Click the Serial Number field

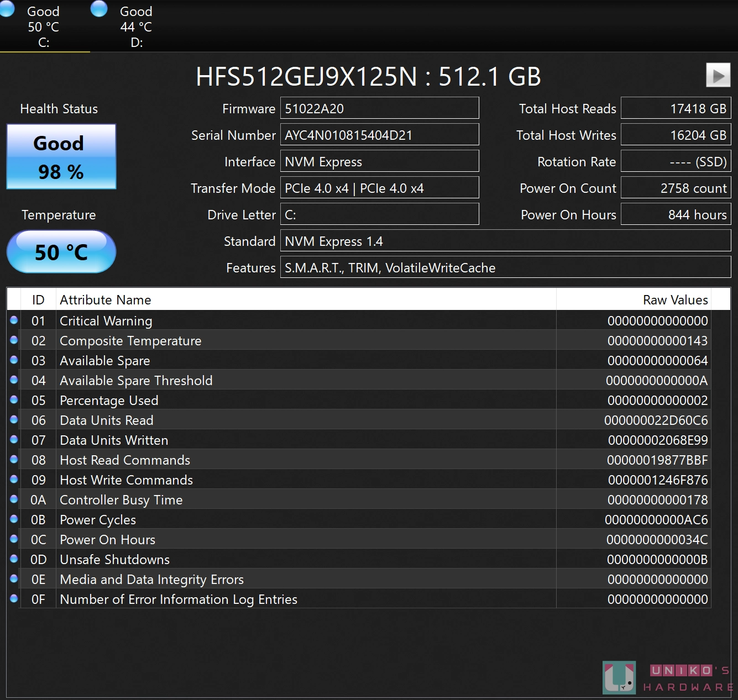coord(379,135)
